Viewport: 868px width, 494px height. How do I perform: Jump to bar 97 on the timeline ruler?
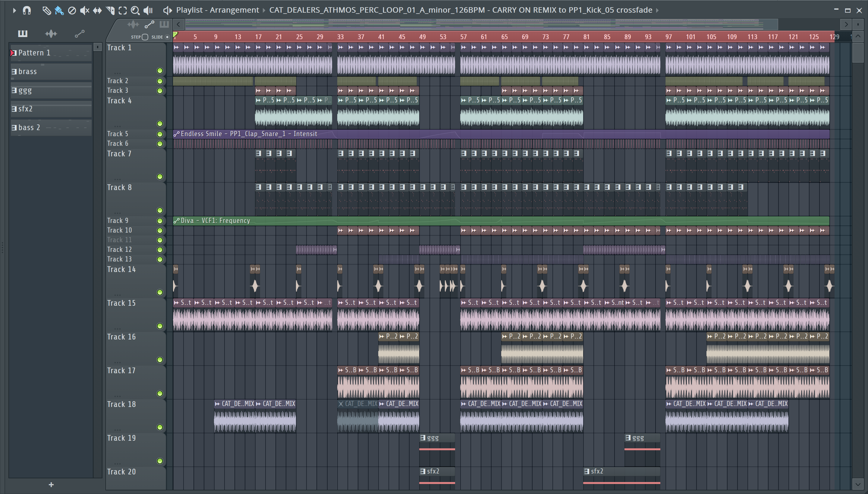(668, 37)
